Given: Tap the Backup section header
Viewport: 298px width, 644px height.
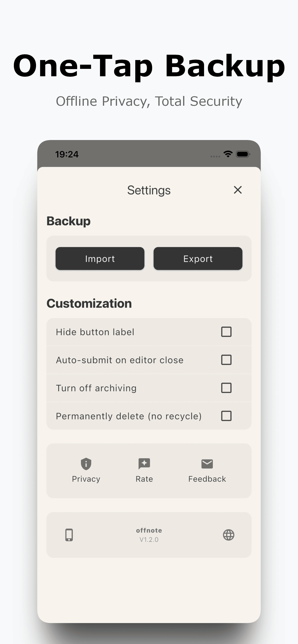Looking at the screenshot, I should tap(68, 221).
